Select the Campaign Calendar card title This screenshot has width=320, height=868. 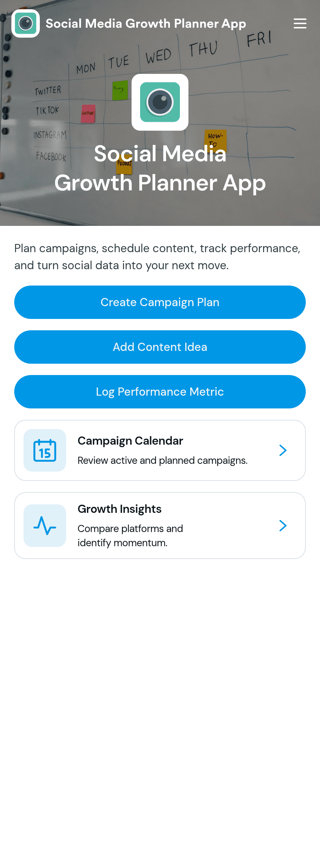[x=130, y=441]
